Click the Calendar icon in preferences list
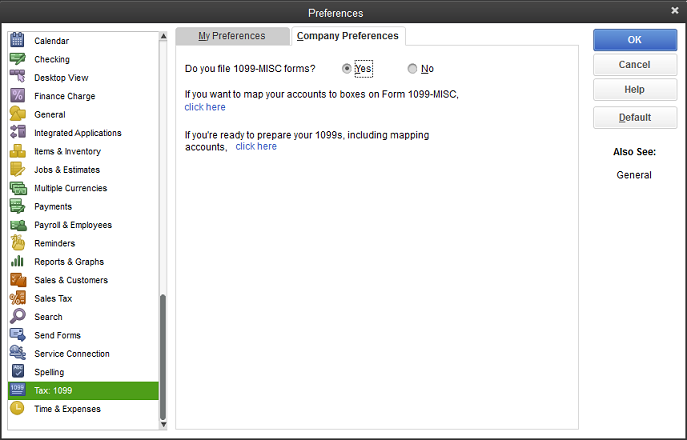 tap(18, 39)
